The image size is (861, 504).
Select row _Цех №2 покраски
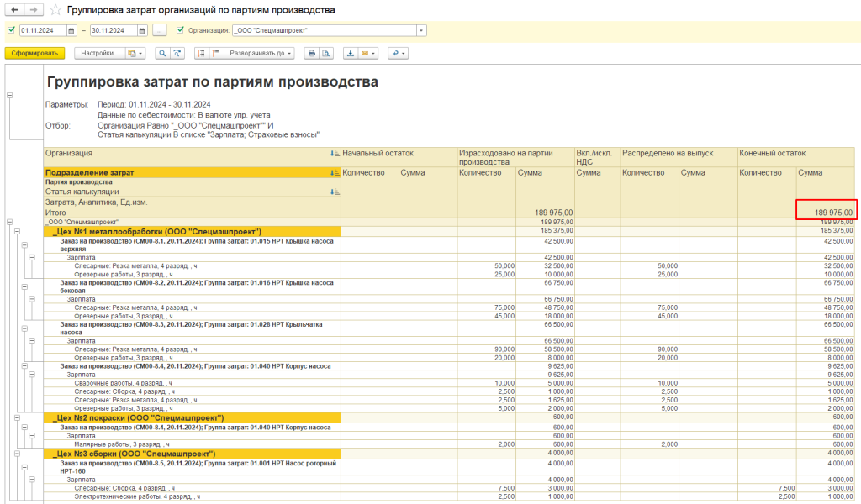tap(193, 417)
